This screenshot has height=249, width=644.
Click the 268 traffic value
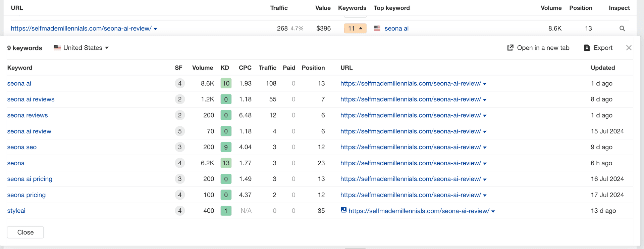[282, 28]
